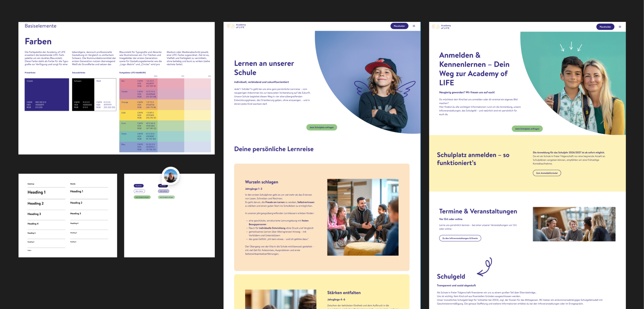Select Schulplatz anmelden – so funktioniert's heading

coord(473,159)
